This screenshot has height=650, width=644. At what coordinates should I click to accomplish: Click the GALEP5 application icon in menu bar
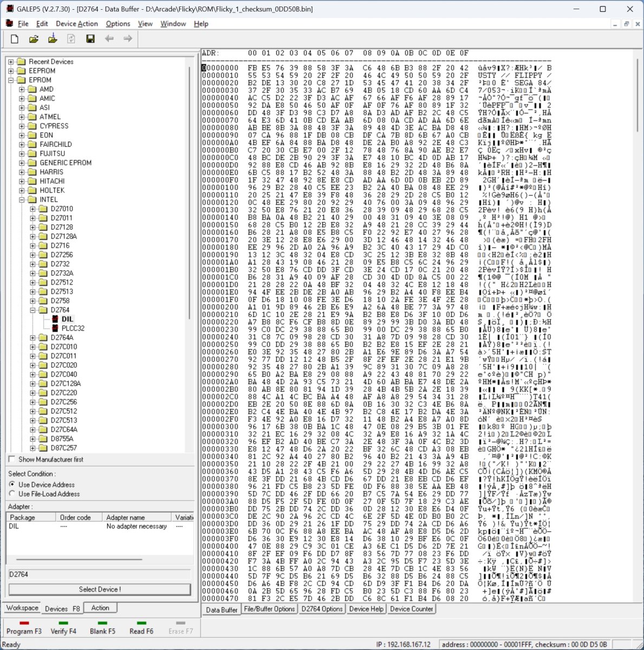pyautogui.click(x=9, y=23)
